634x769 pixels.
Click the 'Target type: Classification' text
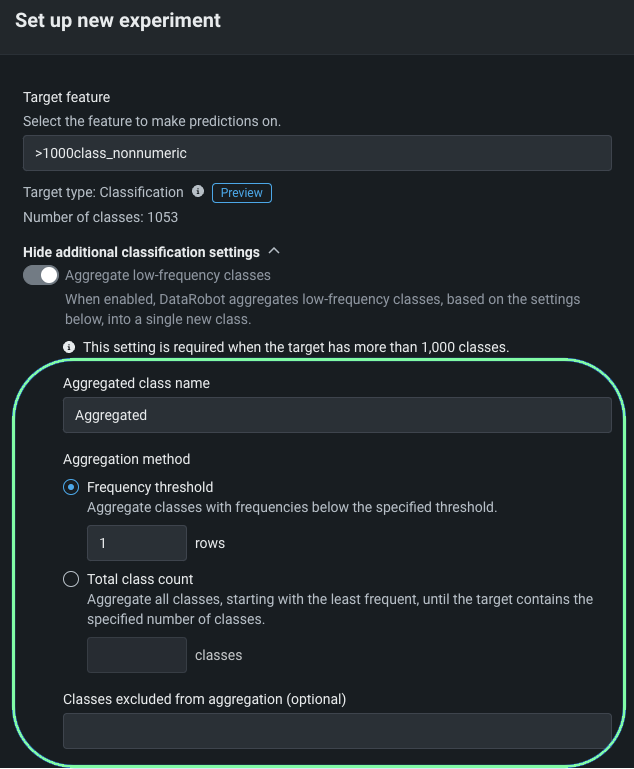pos(103,192)
